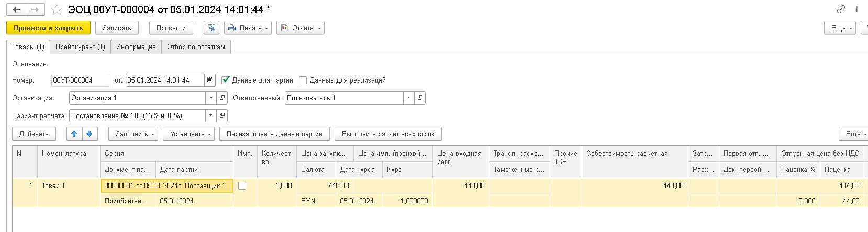This screenshot has width=868, height=232.
Task: Open the Отбор по остаткам tab
Action: tap(196, 47)
